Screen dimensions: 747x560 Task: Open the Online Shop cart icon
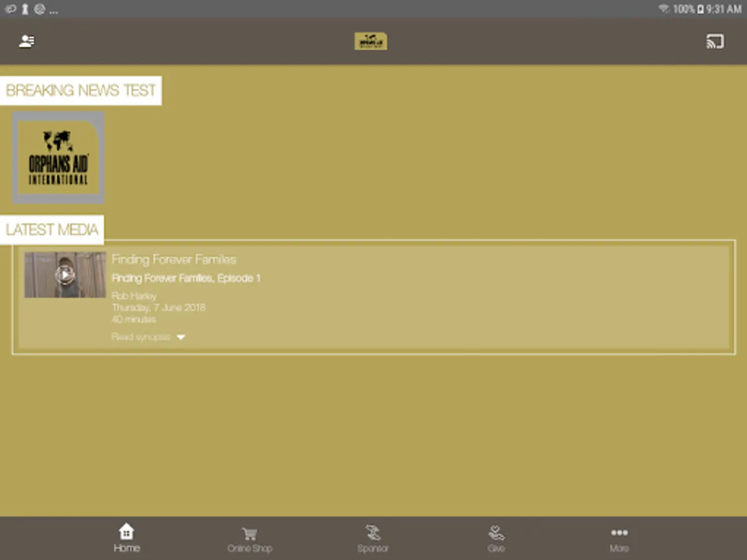tap(250, 532)
